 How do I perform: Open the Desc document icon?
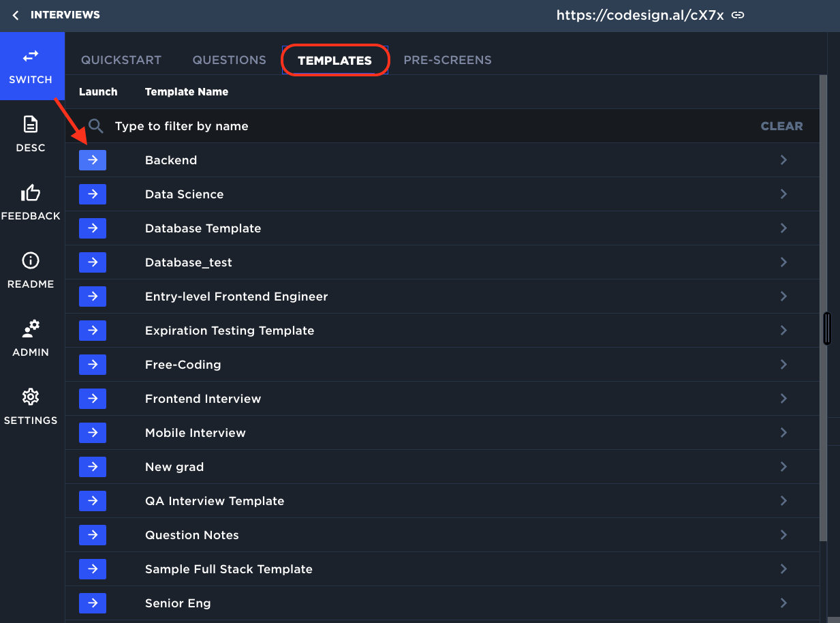coord(31,125)
